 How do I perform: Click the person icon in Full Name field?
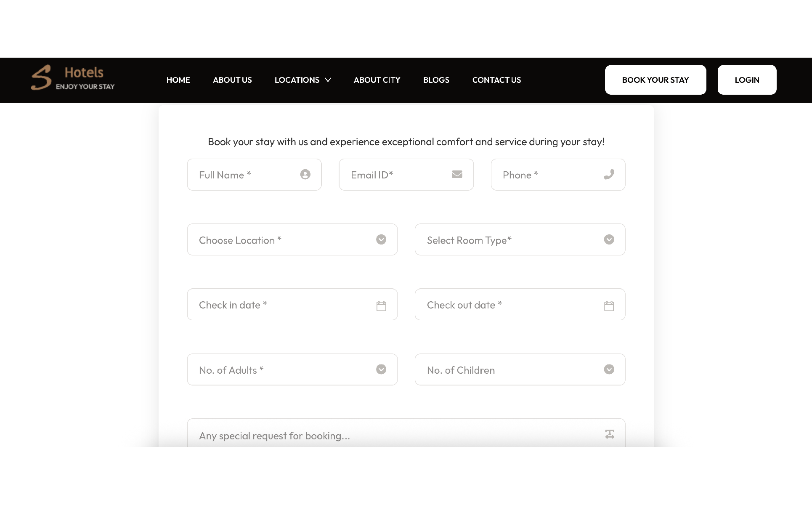pos(305,174)
